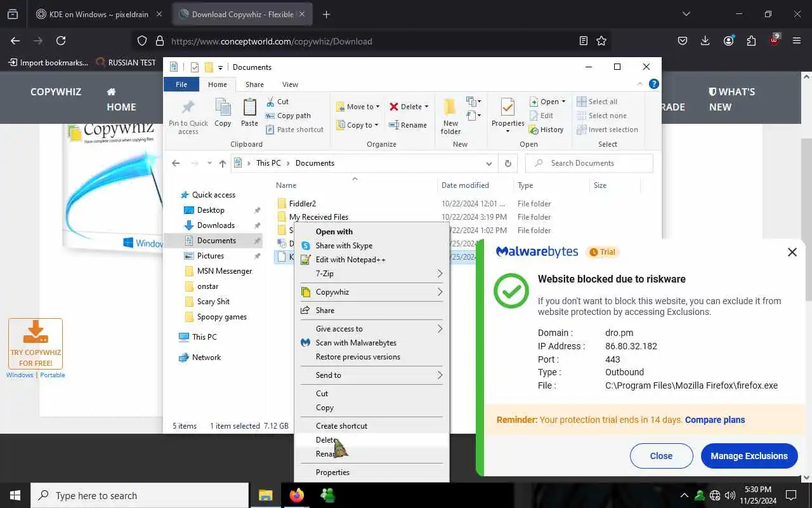
Task: Collapse the Explorer ribbon chevron
Action: pos(639,84)
